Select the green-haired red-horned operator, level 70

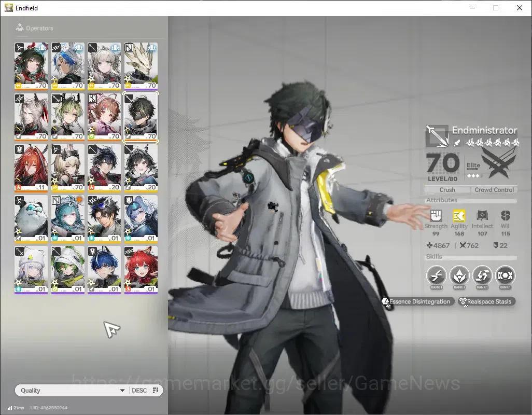pos(31,66)
